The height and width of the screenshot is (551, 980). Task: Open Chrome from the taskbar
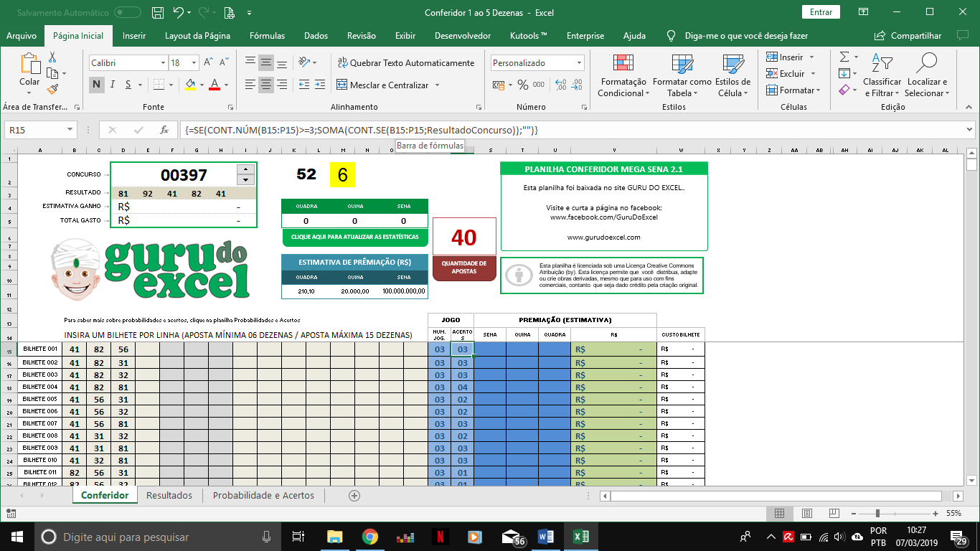pos(369,537)
